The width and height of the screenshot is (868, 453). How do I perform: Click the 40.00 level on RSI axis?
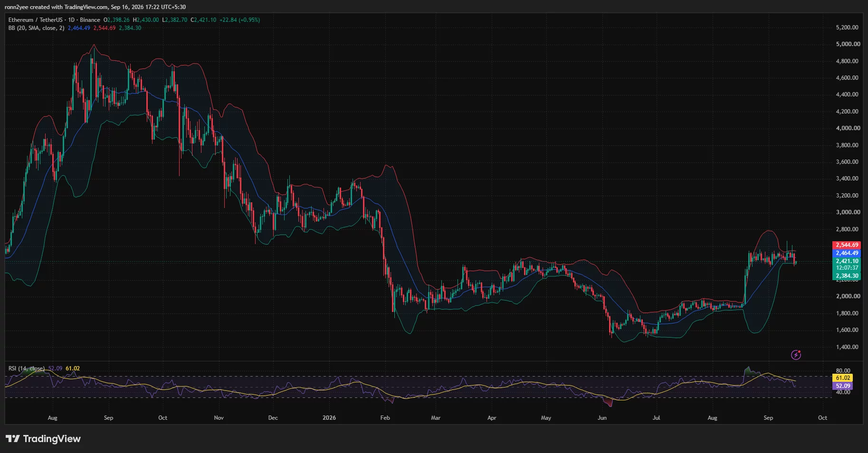coord(843,392)
